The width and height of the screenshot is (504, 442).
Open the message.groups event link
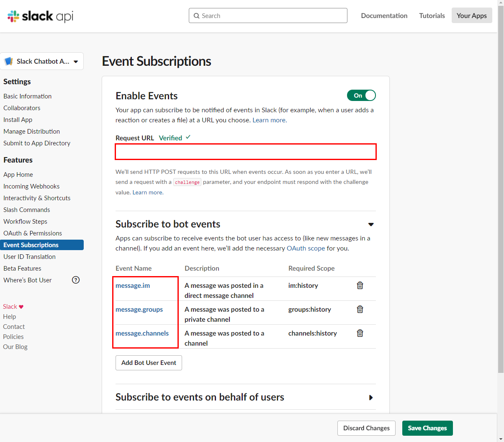click(x=139, y=309)
